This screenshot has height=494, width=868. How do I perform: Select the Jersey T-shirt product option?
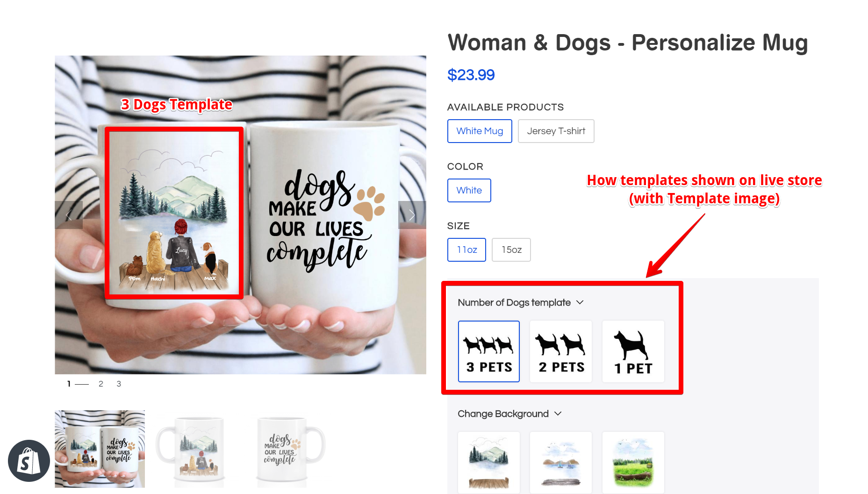556,131
